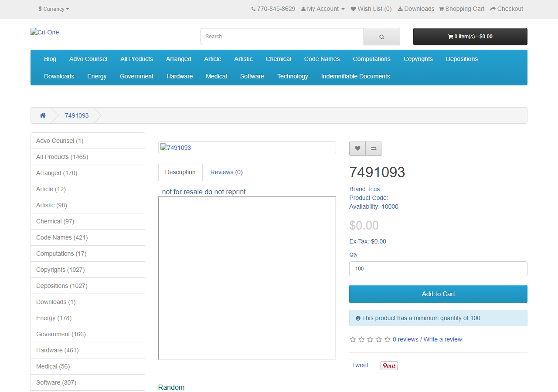Open sidebar category Copyrights (1027)
The image size is (558, 392).
click(x=88, y=270)
